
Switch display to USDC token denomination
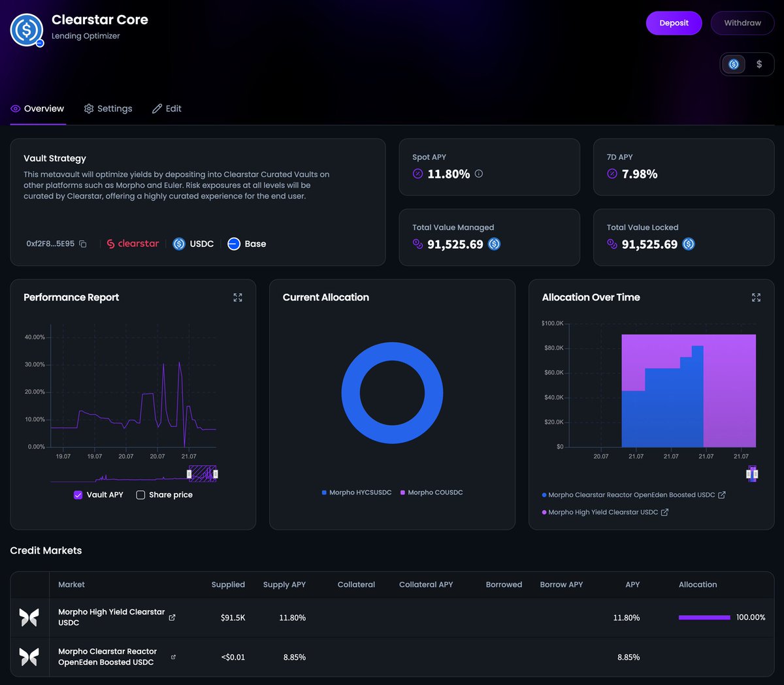pyautogui.click(x=734, y=64)
